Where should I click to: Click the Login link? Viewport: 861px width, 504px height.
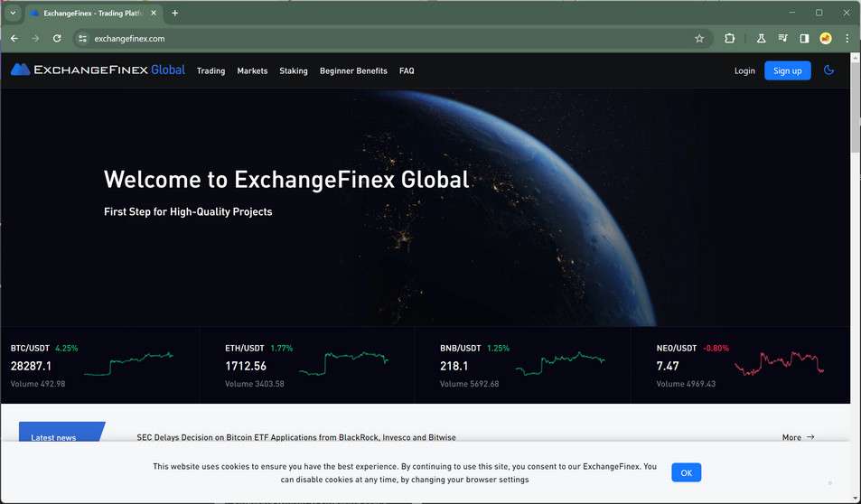(x=744, y=70)
